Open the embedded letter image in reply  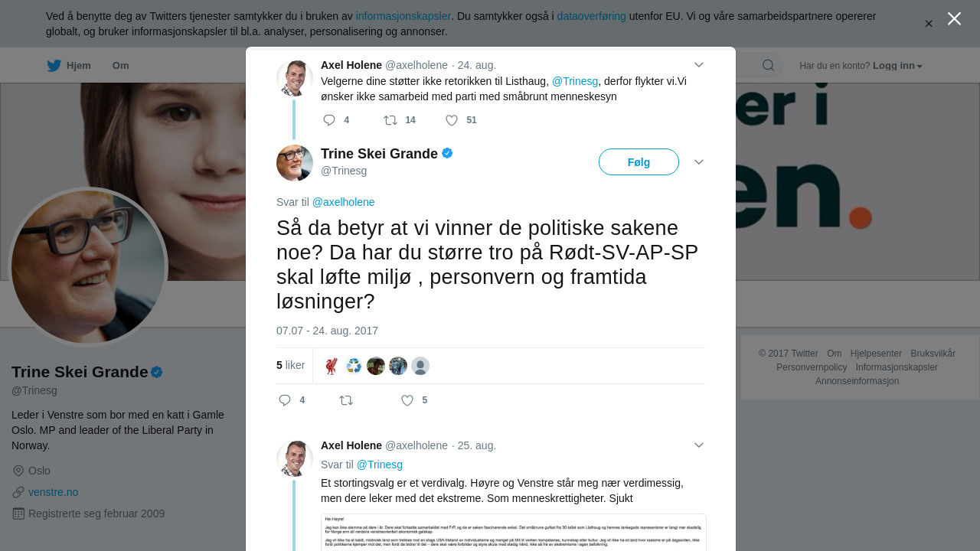(513, 533)
